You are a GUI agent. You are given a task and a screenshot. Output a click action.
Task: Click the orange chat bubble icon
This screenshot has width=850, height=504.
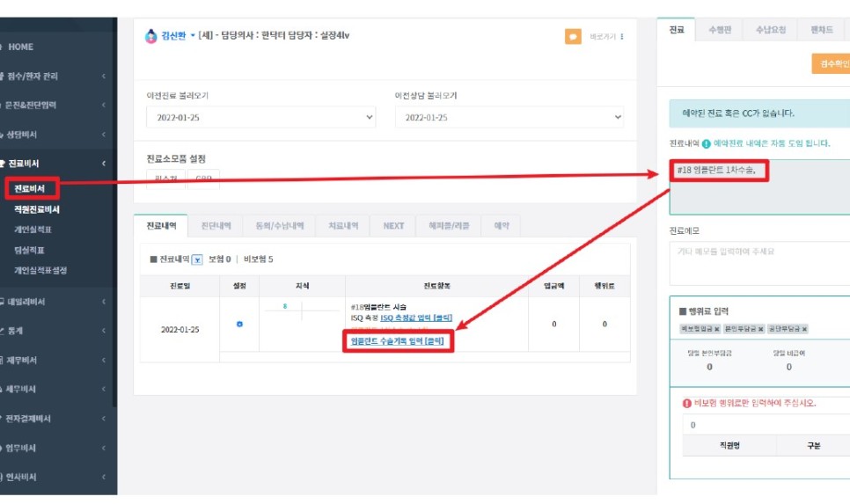coord(573,37)
